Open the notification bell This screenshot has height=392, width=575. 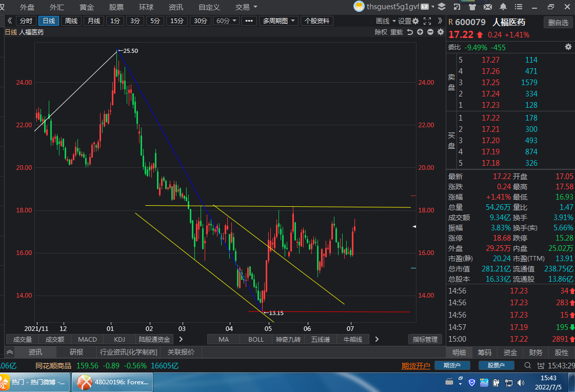coord(503,7)
